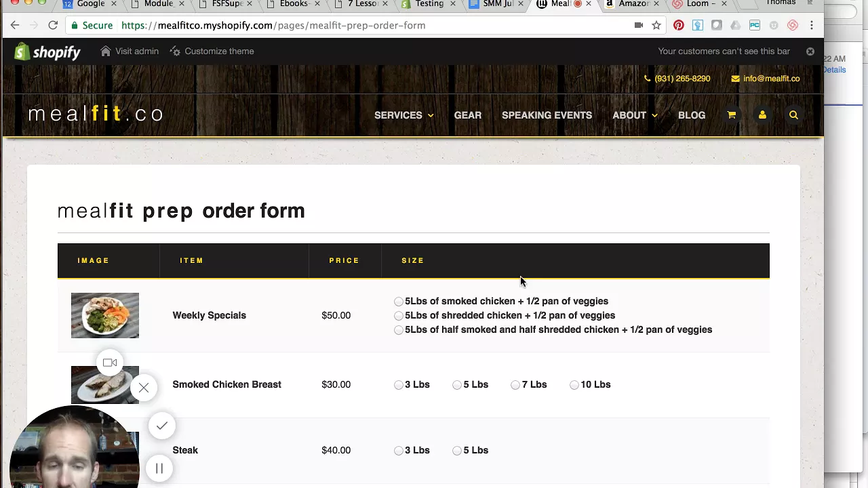Bookmark the page with the star icon
The height and width of the screenshot is (488, 868).
tap(656, 25)
